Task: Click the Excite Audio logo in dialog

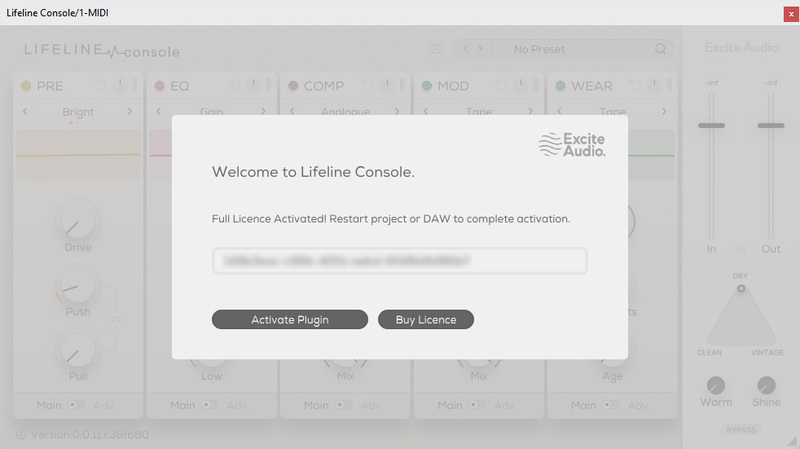Action: point(572,144)
